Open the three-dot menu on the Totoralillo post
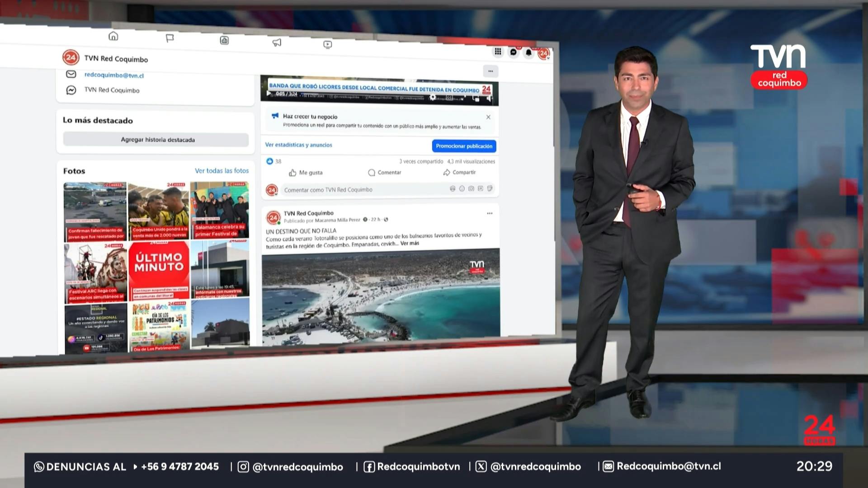 [x=490, y=213]
